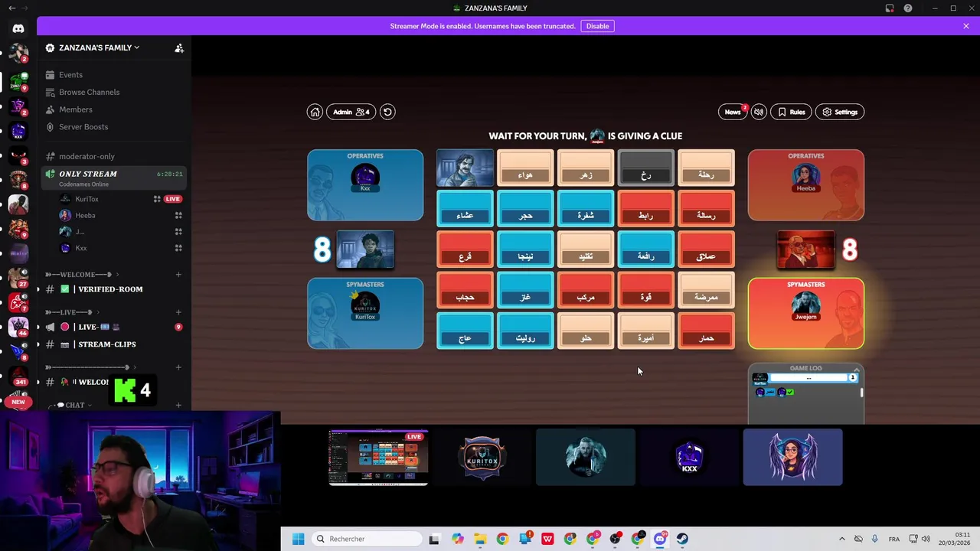
Task: Select the card labeled أميرة
Action: click(x=646, y=331)
